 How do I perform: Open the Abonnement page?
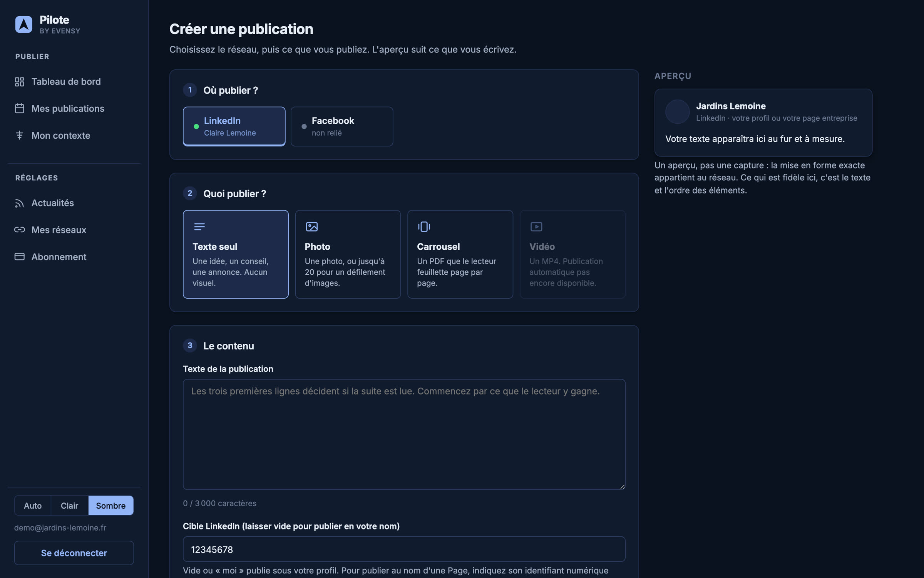pyautogui.click(x=74, y=257)
